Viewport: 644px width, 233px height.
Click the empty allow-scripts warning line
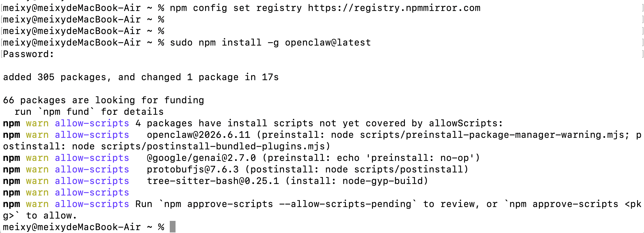[66, 192]
